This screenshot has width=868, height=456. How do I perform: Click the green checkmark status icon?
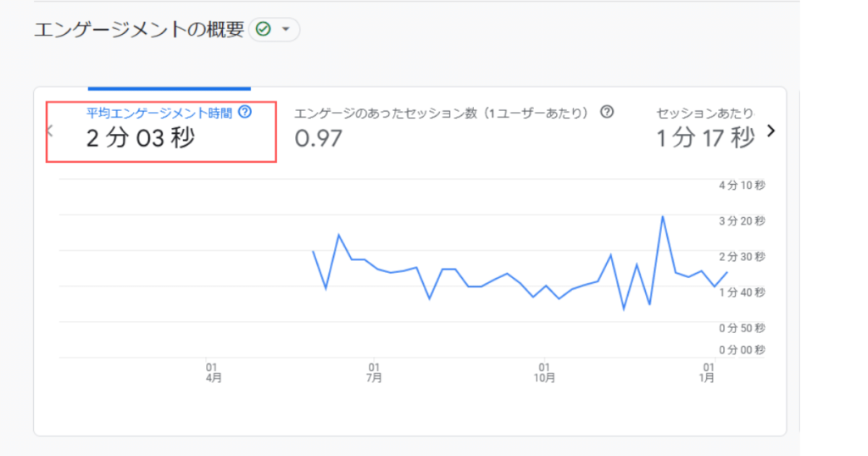click(264, 30)
